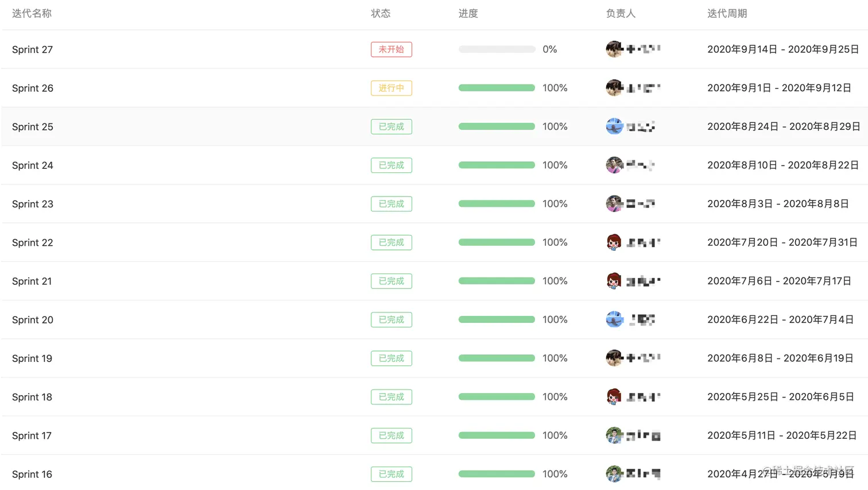868x490 pixels.
Task: Click the Sprint 22 owner avatar
Action: click(x=614, y=242)
